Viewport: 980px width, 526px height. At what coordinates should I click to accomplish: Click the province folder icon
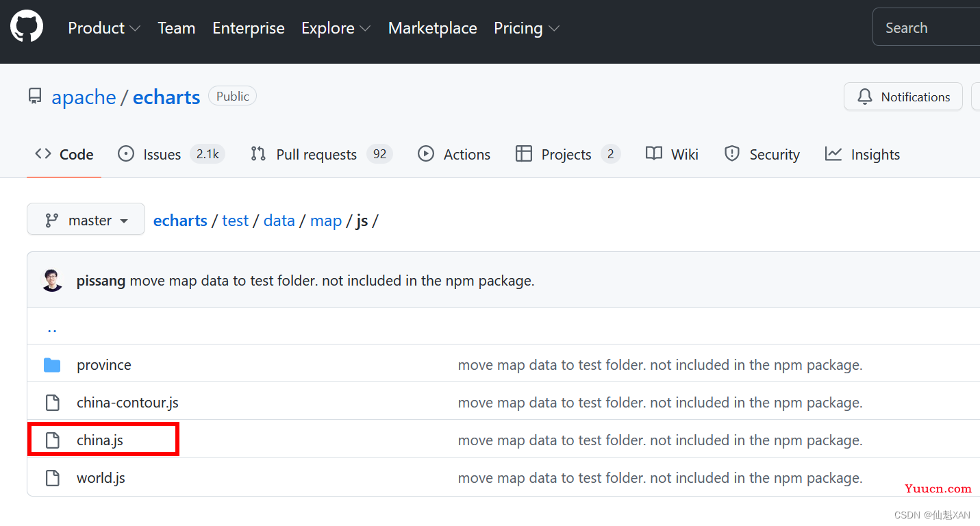point(52,365)
